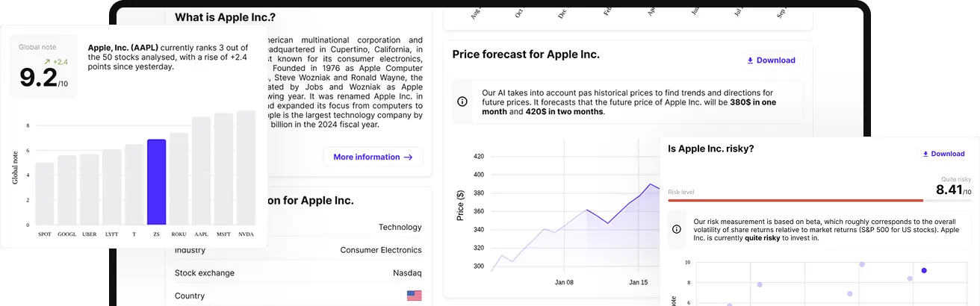Screen dimensions: 980x306
Task: Download the Apple risk report
Action: (943, 154)
